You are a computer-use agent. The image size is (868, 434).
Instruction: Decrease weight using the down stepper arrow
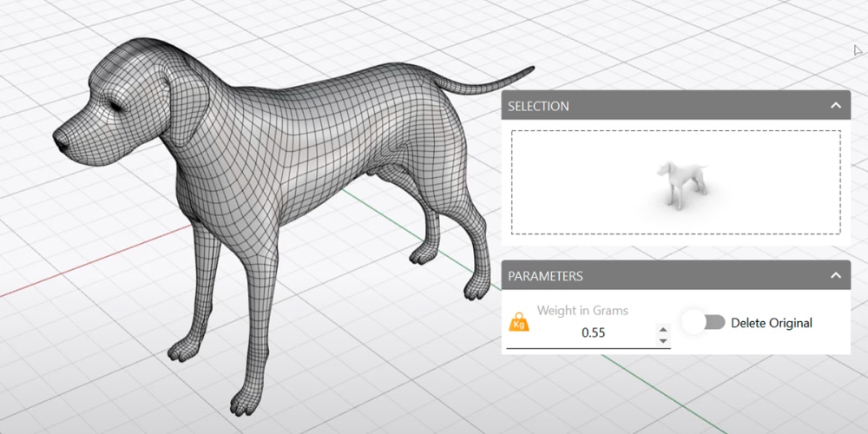pyautogui.click(x=664, y=340)
